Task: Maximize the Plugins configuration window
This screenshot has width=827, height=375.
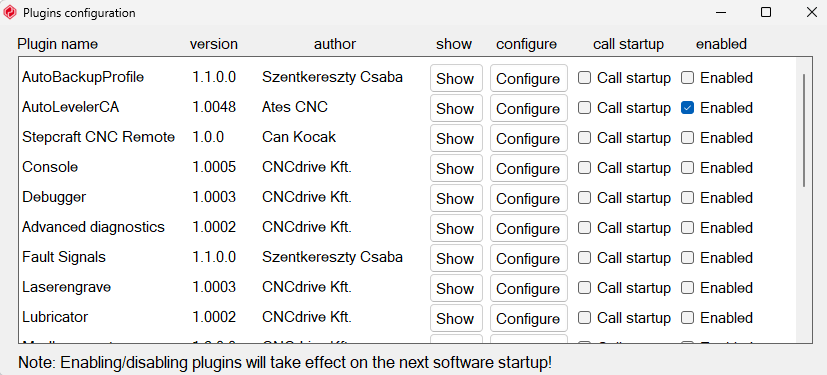Action: (766, 13)
